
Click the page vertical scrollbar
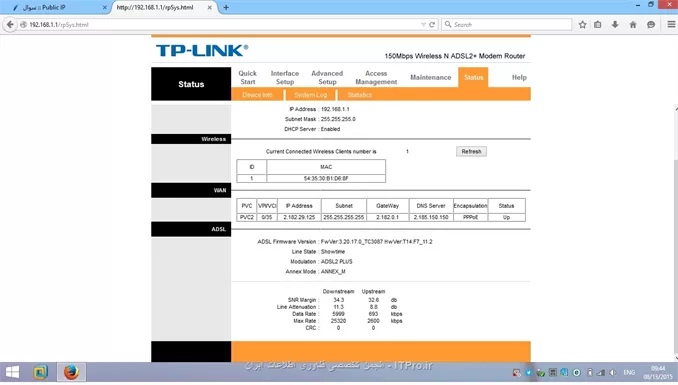pyautogui.click(x=675, y=257)
